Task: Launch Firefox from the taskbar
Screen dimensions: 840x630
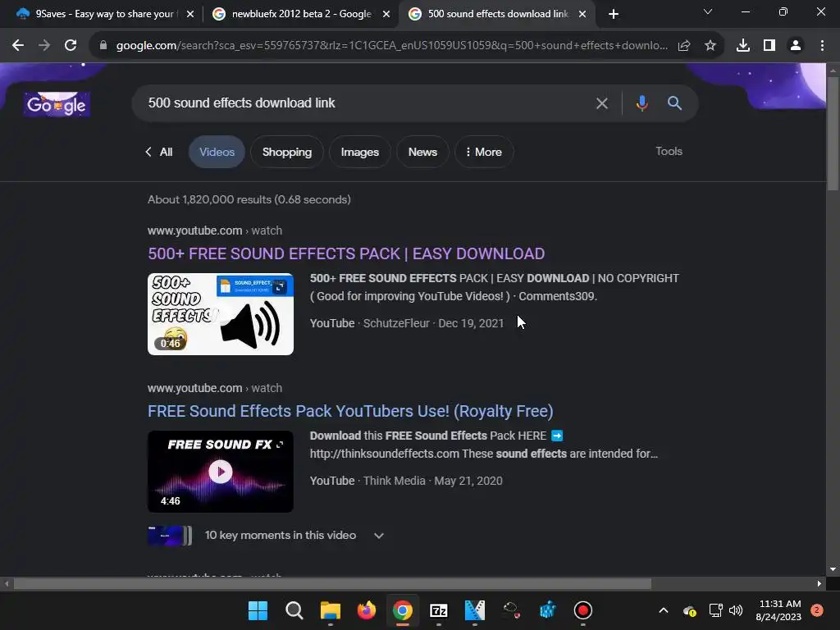Action: [367, 610]
